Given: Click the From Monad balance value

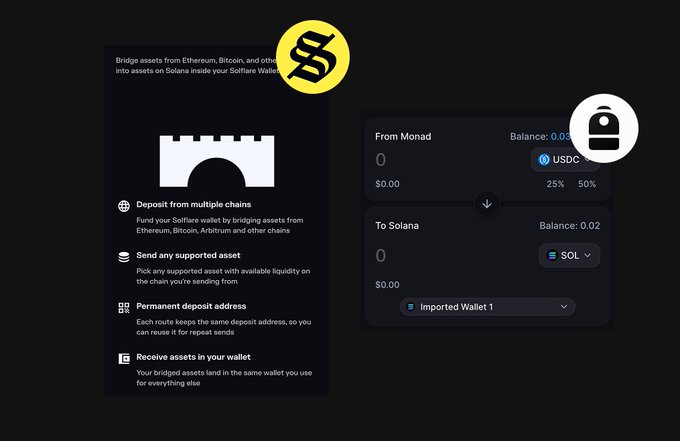Looking at the screenshot, I should 560,137.
